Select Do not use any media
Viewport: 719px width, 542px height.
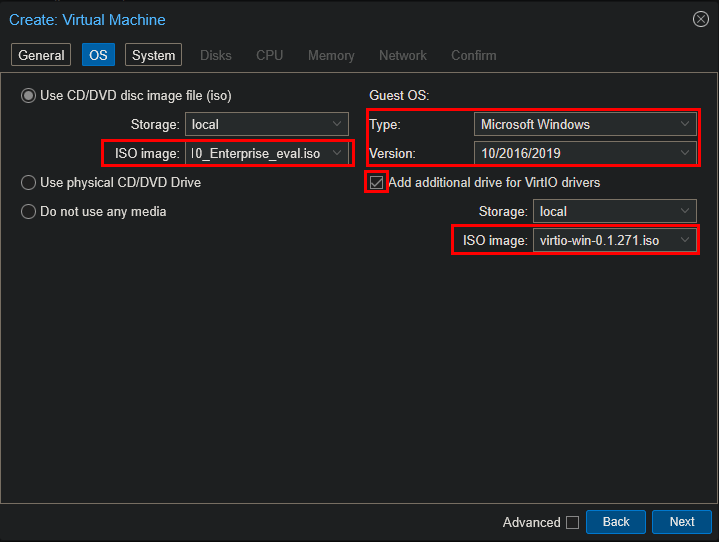[29, 211]
